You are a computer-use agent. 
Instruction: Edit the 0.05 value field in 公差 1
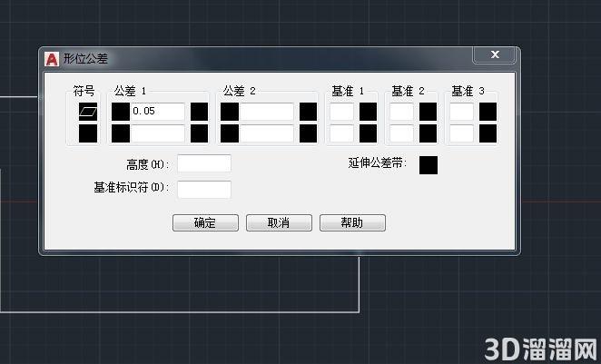pos(158,112)
